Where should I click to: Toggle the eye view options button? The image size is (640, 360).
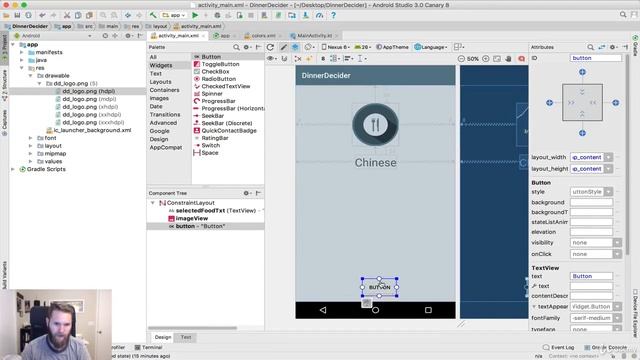coord(271,58)
